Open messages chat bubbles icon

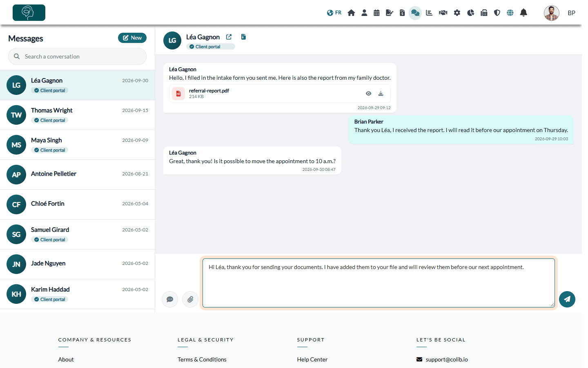point(415,13)
